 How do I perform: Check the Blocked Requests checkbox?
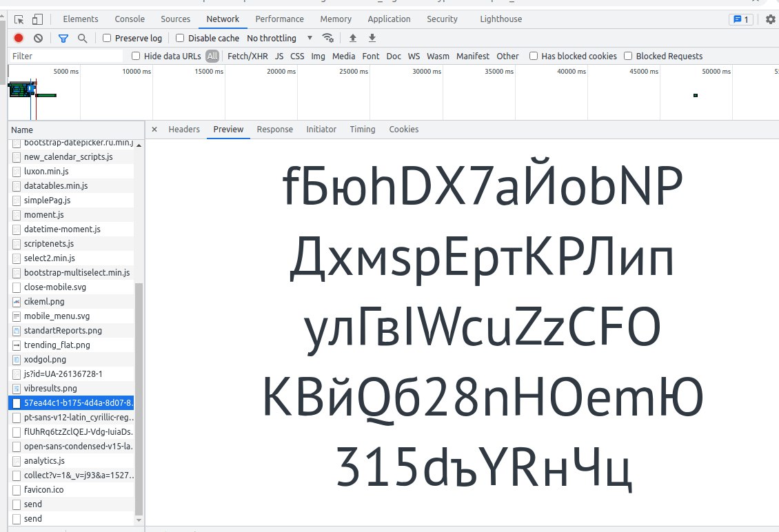click(x=628, y=56)
